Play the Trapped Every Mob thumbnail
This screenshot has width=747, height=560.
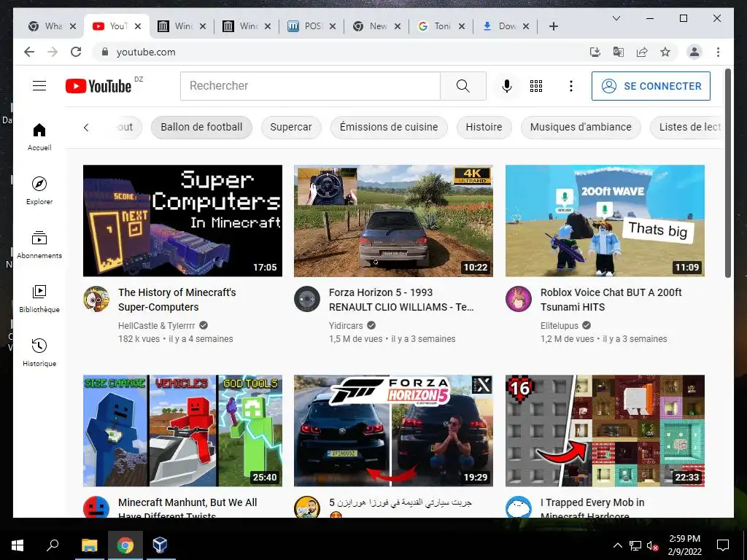[x=605, y=430]
